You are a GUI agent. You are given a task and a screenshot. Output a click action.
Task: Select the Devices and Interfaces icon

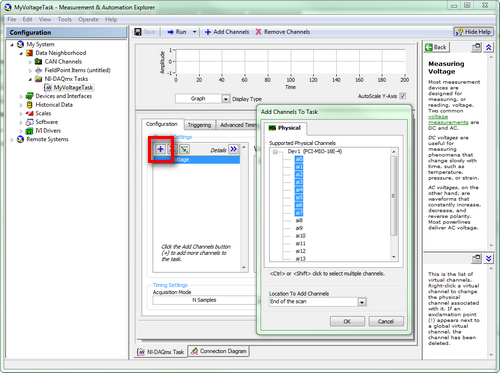tap(30, 96)
